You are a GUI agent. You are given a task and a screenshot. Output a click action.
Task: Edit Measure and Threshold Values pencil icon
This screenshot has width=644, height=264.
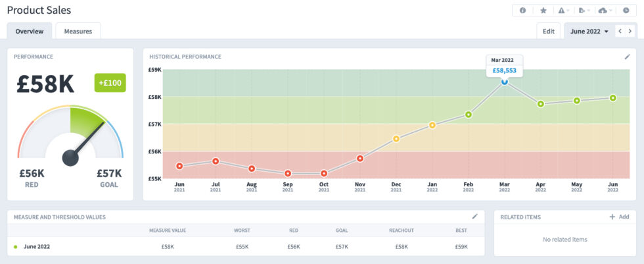(475, 216)
